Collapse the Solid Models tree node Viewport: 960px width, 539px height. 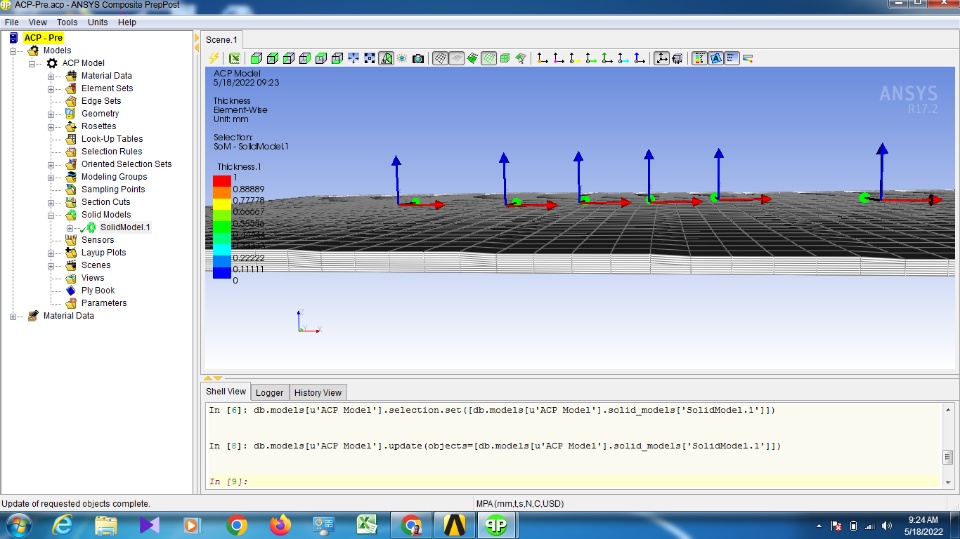[x=51, y=215]
